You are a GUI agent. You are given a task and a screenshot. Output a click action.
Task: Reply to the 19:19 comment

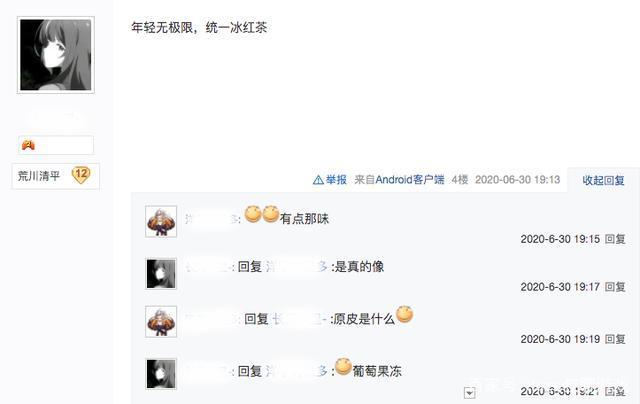coord(615,339)
